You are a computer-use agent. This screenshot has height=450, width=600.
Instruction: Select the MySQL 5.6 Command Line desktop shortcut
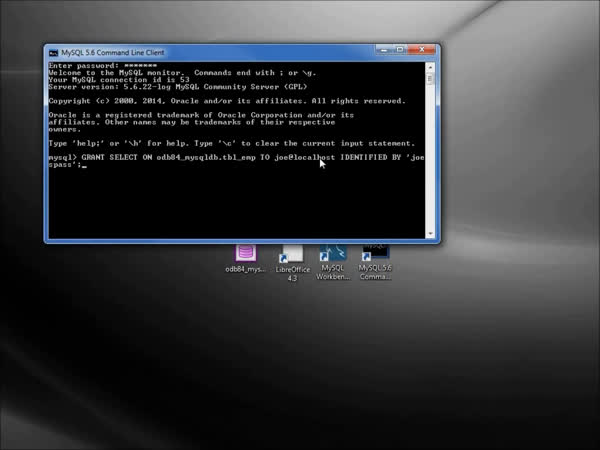pos(375,262)
